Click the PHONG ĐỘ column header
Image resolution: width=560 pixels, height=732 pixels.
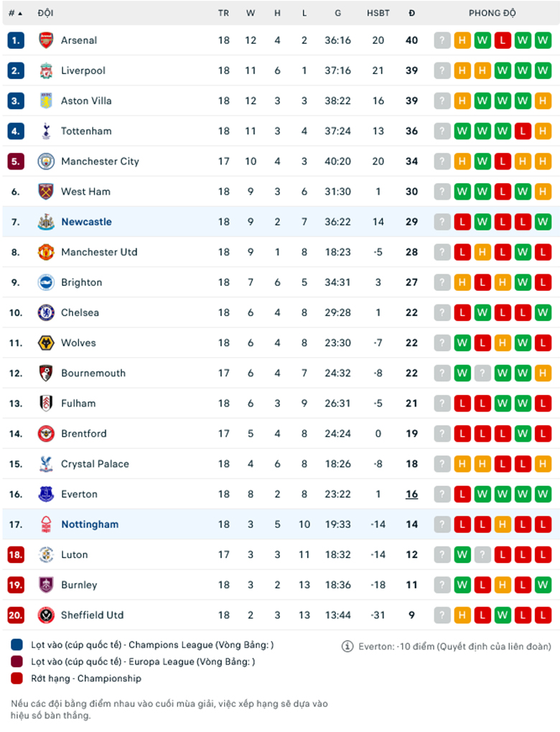(493, 13)
